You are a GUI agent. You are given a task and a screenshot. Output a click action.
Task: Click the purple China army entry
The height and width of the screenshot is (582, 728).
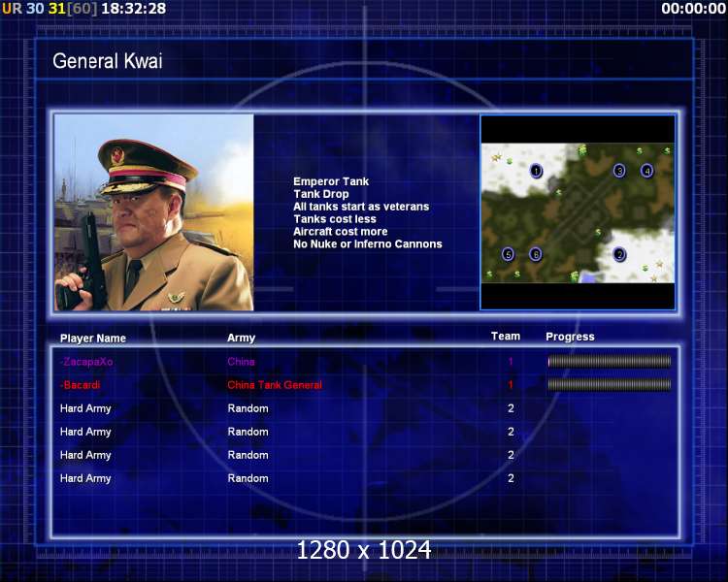pos(241,362)
